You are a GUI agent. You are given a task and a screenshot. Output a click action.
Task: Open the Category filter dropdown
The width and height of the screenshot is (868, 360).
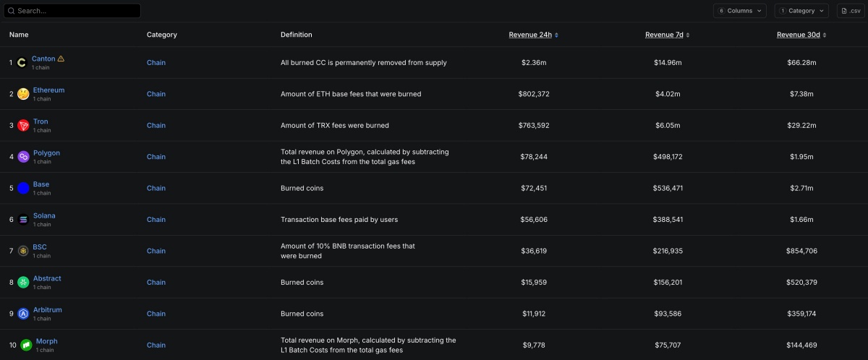(x=802, y=11)
